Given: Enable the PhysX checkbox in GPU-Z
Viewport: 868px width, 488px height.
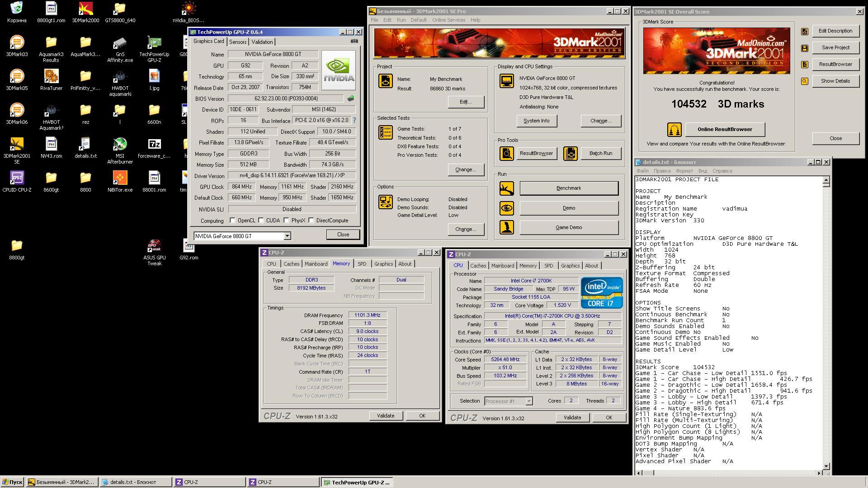Looking at the screenshot, I should pos(286,221).
